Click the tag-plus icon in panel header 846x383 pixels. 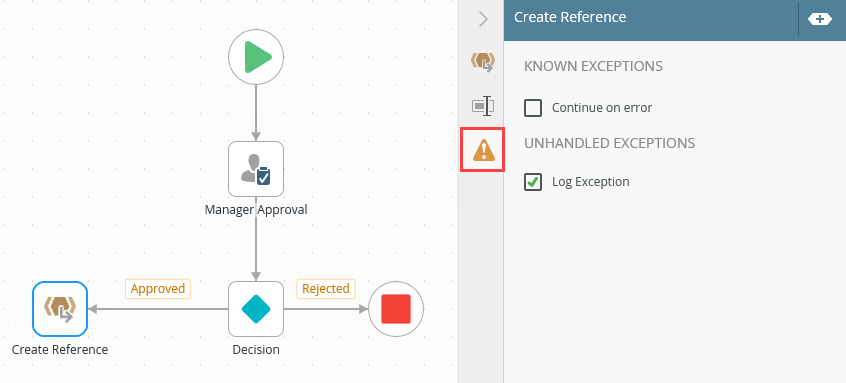(820, 19)
